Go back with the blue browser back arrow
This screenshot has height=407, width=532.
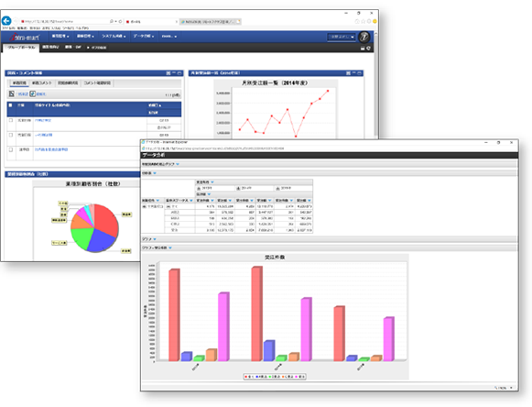point(6,21)
